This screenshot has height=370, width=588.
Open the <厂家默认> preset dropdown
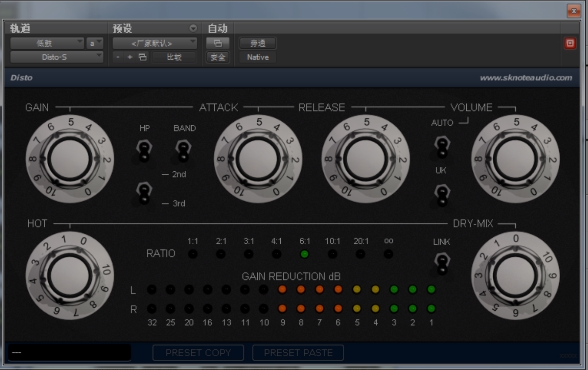(x=155, y=43)
